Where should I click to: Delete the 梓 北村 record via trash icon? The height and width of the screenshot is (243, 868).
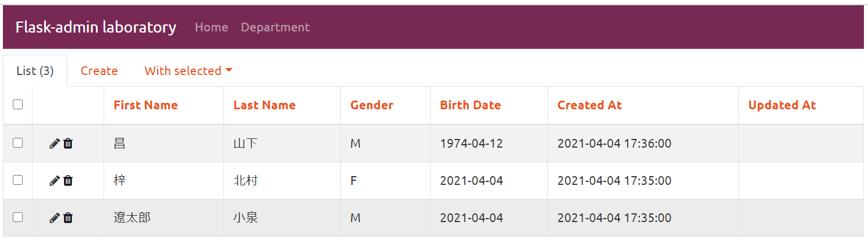tap(68, 180)
